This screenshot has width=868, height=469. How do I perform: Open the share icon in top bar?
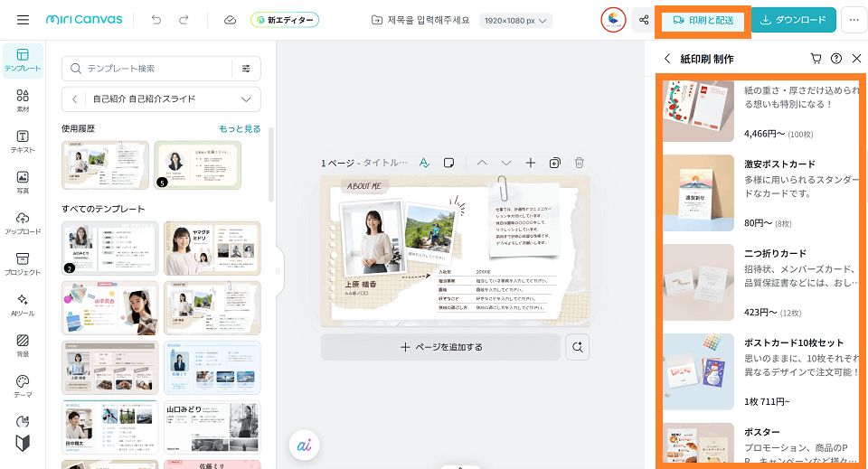point(644,20)
